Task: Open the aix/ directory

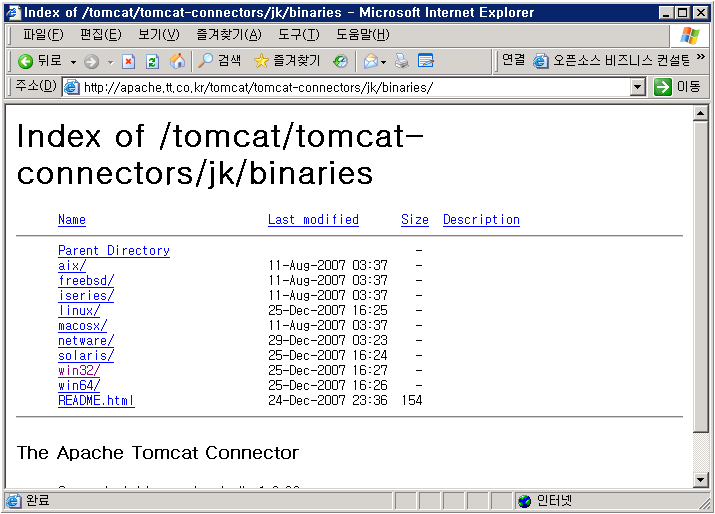Action: [72, 265]
